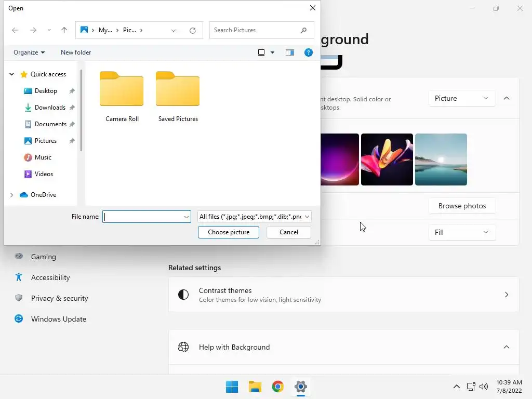Viewport: 532px width, 399px height.
Task: Select 'Pic...' breadcrumb in address bar
Action: [x=129, y=30]
